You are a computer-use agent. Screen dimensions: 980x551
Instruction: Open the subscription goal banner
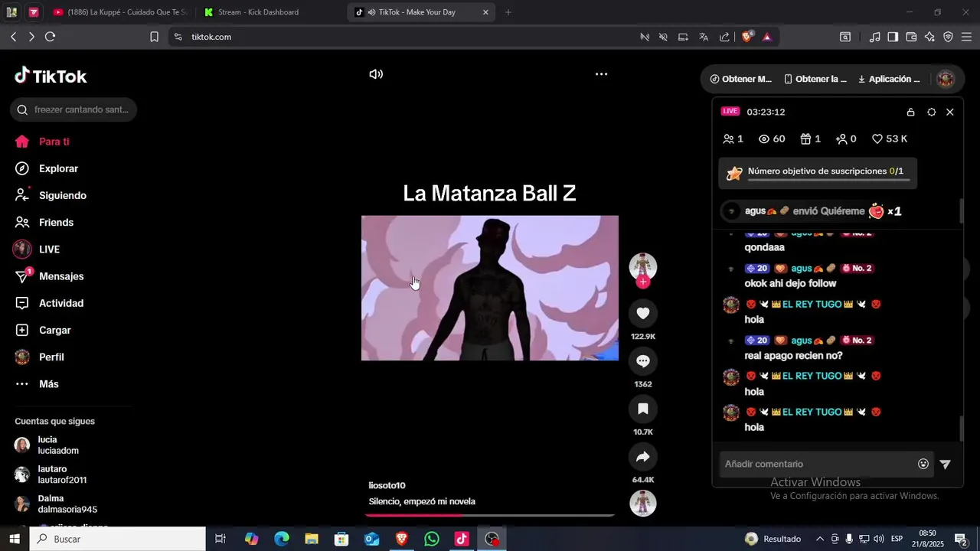(x=818, y=173)
